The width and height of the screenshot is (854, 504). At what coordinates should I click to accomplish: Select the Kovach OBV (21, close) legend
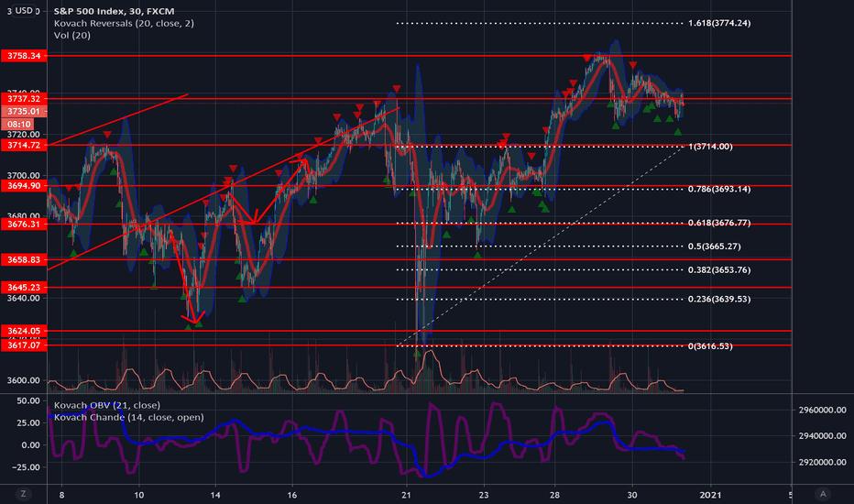(x=106, y=405)
